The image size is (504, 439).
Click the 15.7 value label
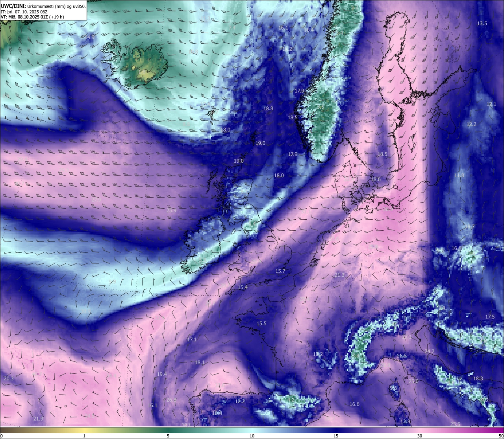pos(280,271)
